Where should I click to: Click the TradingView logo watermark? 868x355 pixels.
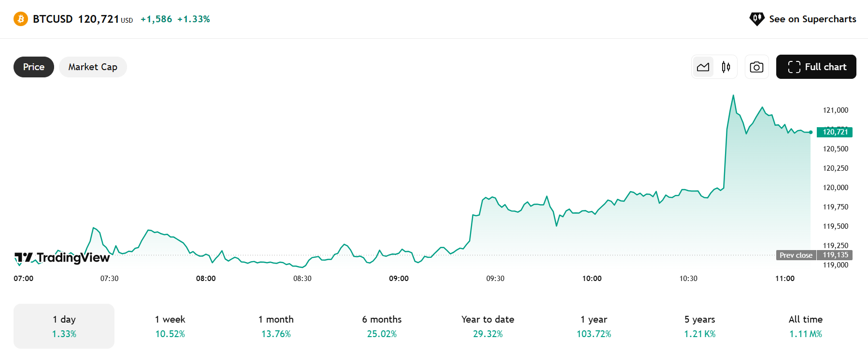point(62,257)
